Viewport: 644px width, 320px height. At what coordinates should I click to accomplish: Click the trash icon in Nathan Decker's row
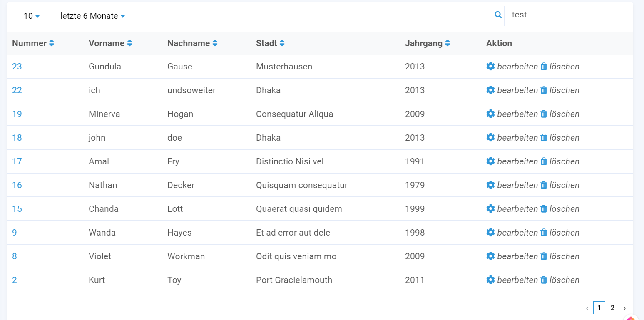click(x=544, y=185)
